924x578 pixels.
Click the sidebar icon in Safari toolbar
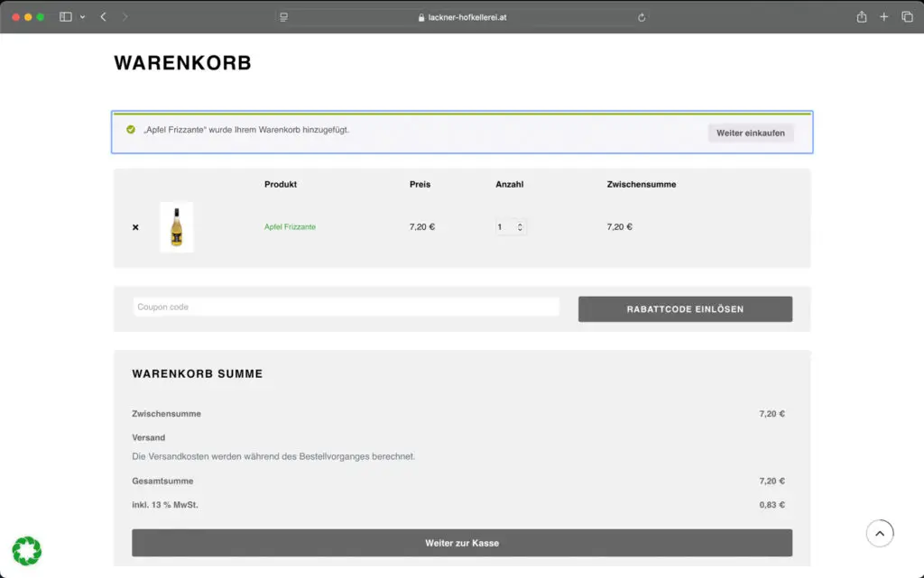pos(64,16)
